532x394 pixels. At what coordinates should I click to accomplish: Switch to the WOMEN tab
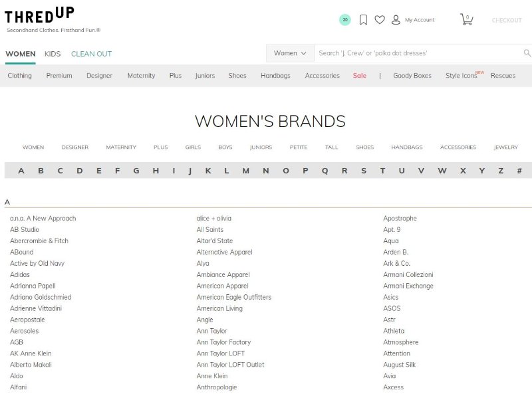[21, 54]
